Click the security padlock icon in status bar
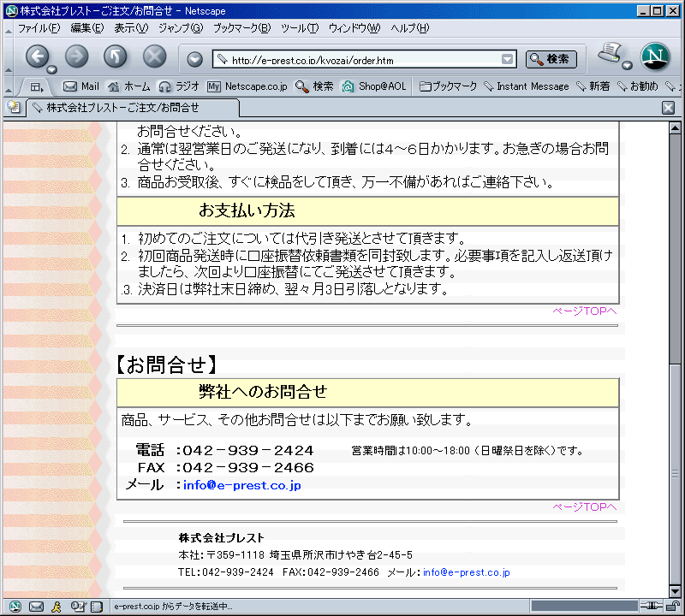The width and height of the screenshot is (685, 616). click(673, 606)
